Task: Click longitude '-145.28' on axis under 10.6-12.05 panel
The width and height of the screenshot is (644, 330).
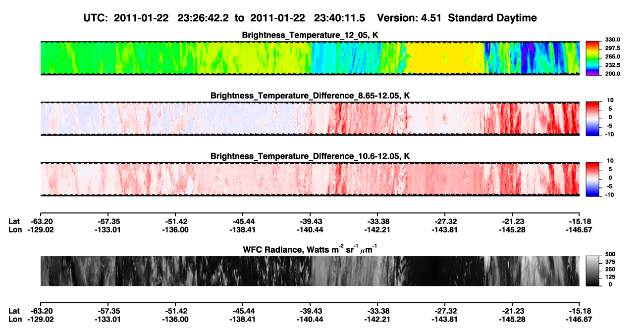Action: (x=512, y=230)
